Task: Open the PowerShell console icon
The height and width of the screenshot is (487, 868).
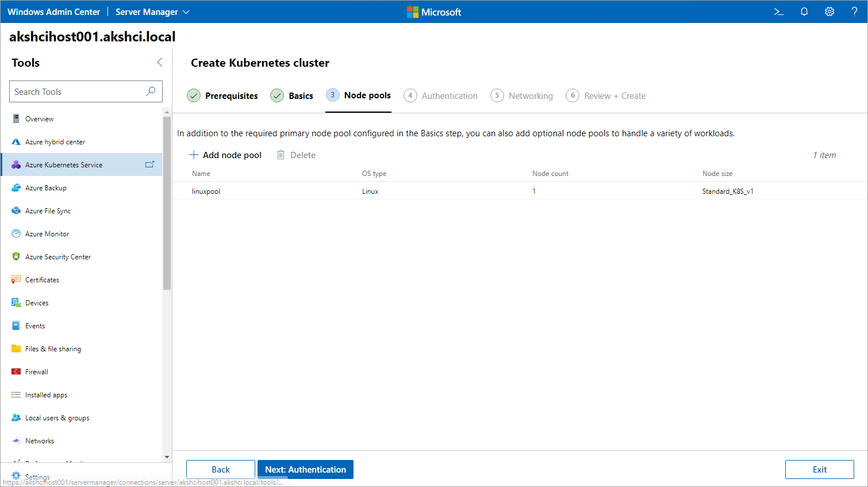Action: [x=779, y=11]
